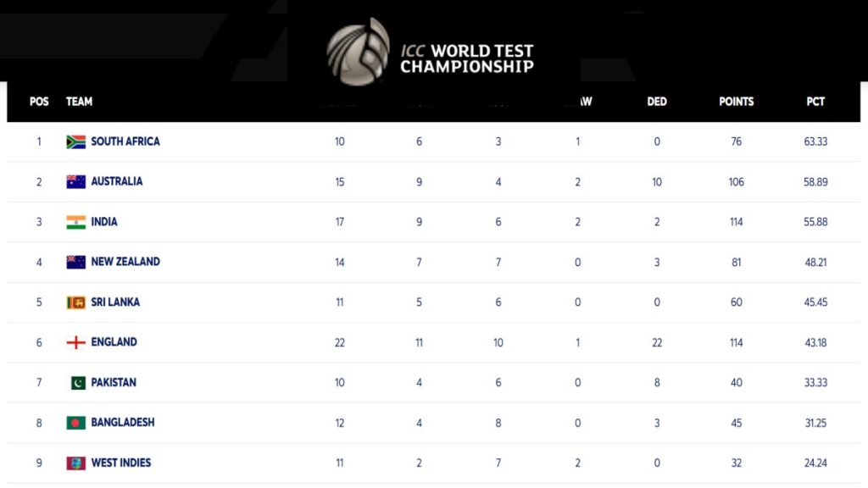Open the AUSTRALIA team link
868x488 pixels.
click(117, 181)
